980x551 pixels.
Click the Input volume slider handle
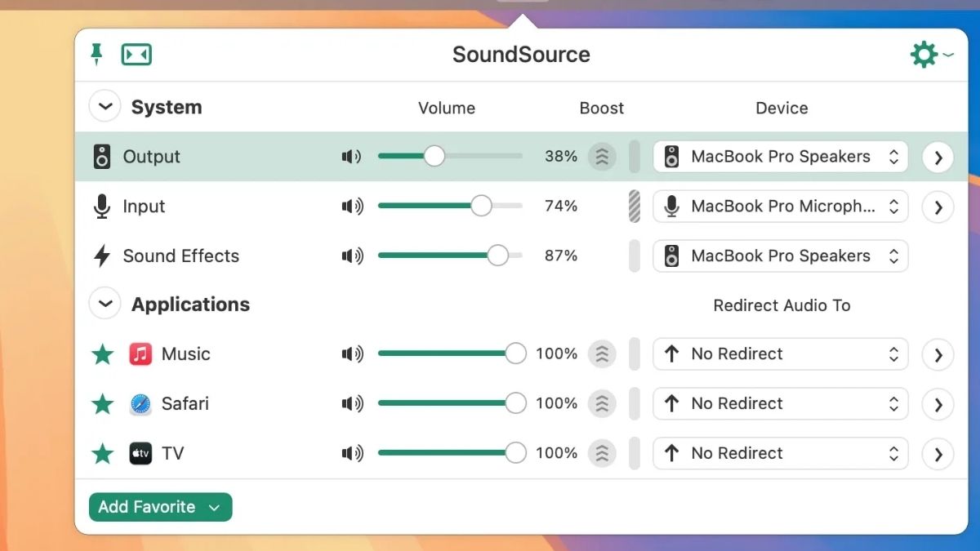481,207
